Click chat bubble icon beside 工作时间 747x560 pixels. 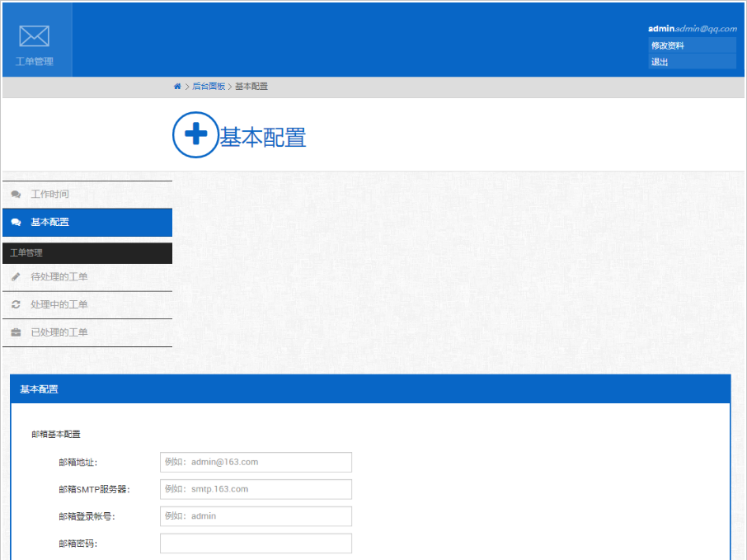(16, 194)
